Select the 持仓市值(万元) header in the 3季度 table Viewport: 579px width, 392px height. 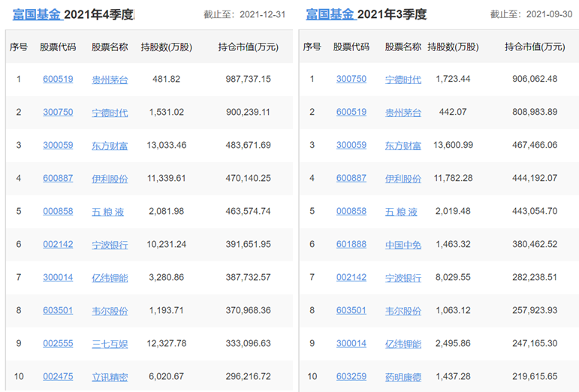click(535, 47)
